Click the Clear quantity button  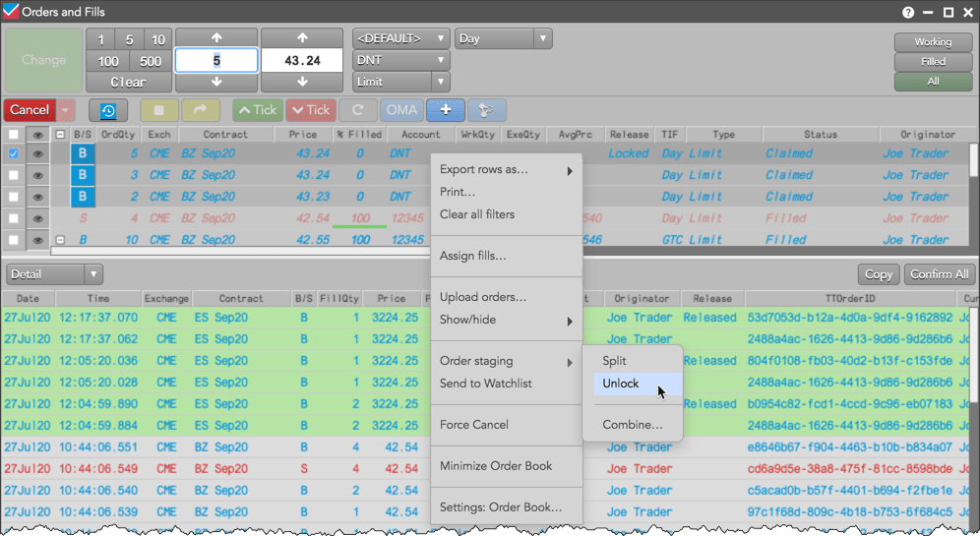128,83
